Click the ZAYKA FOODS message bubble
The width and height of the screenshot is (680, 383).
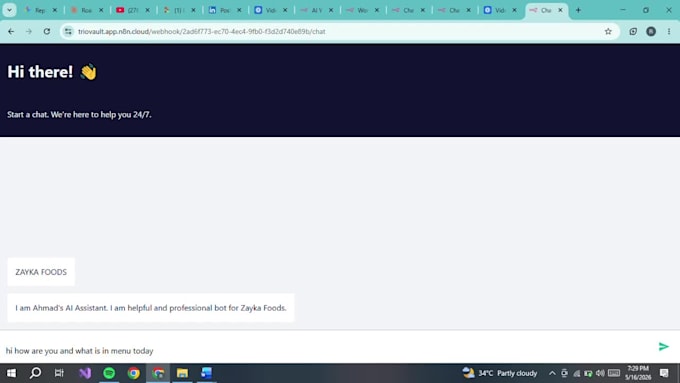coord(41,272)
